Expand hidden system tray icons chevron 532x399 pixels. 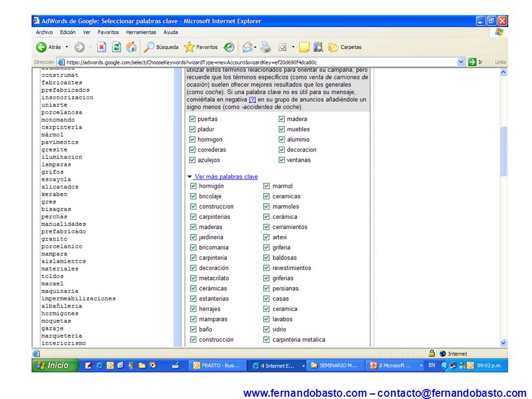[444, 365]
